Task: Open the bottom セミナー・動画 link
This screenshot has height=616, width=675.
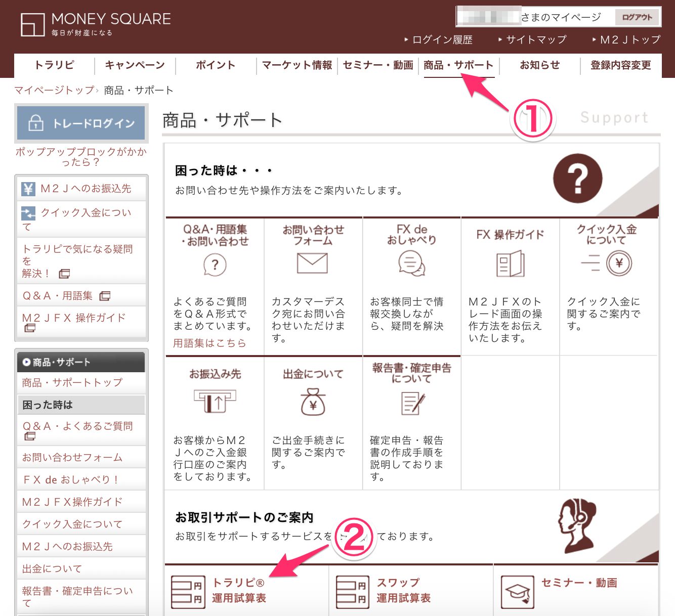Action: point(579,583)
